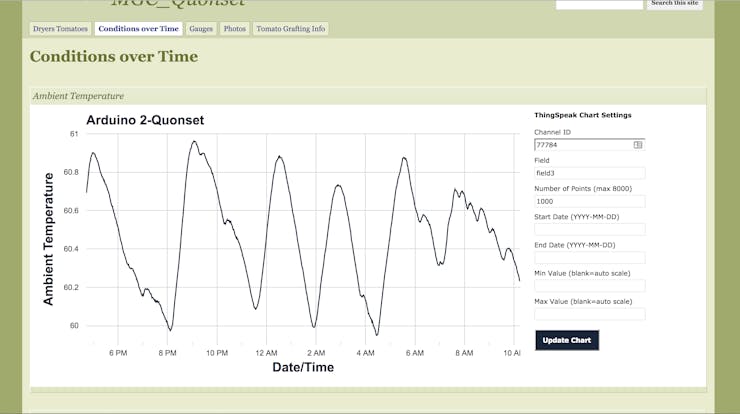Image resolution: width=740 pixels, height=414 pixels.
Task: Click the 4 AM axis tick label
Action: click(365, 353)
